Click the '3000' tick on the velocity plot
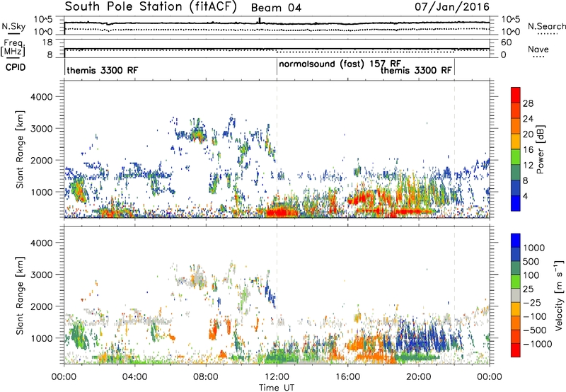Image resolution: width=566 pixels, height=392 pixels. click(x=42, y=275)
